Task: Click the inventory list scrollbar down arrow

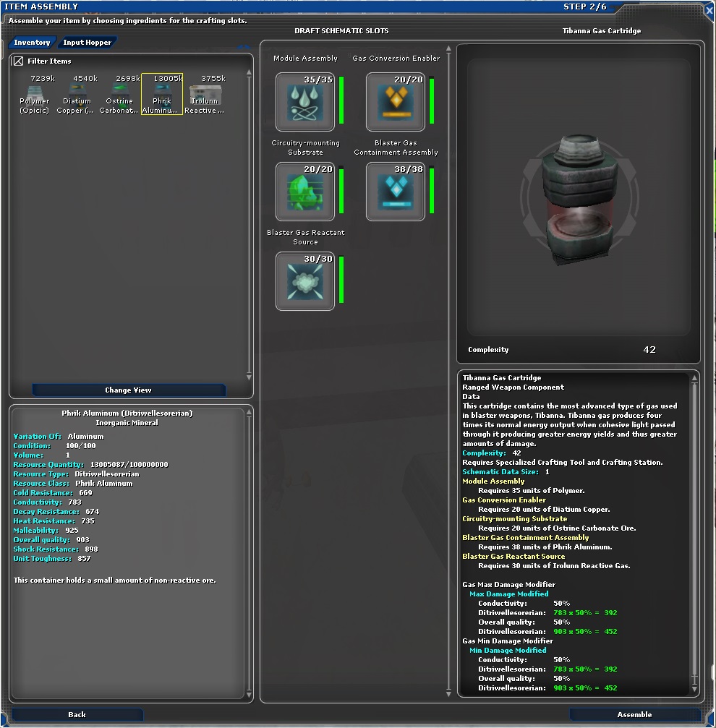Action: coord(249,377)
